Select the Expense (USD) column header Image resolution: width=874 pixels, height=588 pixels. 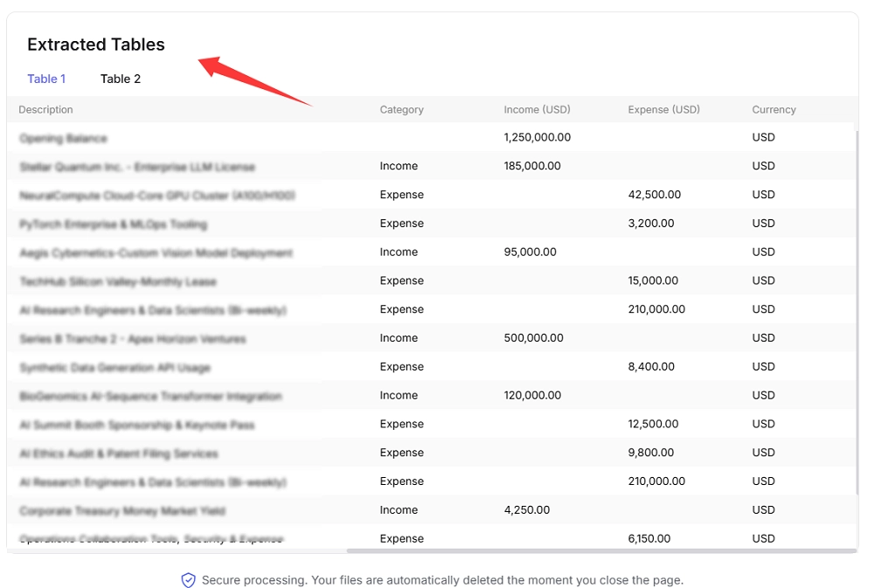coord(664,109)
